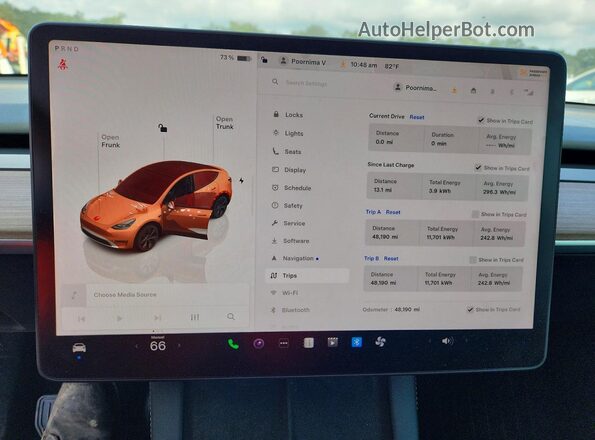Tap the 66 temperature setting
595x440 pixels.
click(158, 346)
